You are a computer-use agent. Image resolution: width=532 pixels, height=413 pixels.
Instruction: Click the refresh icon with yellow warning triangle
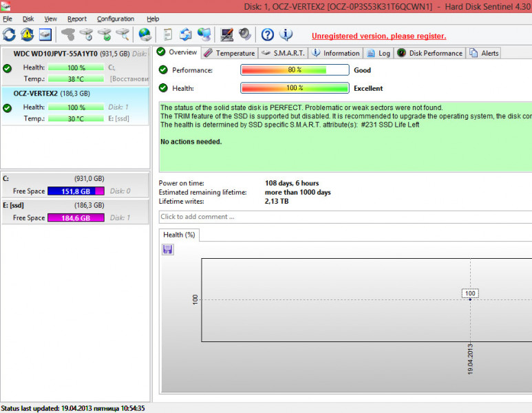27,34
